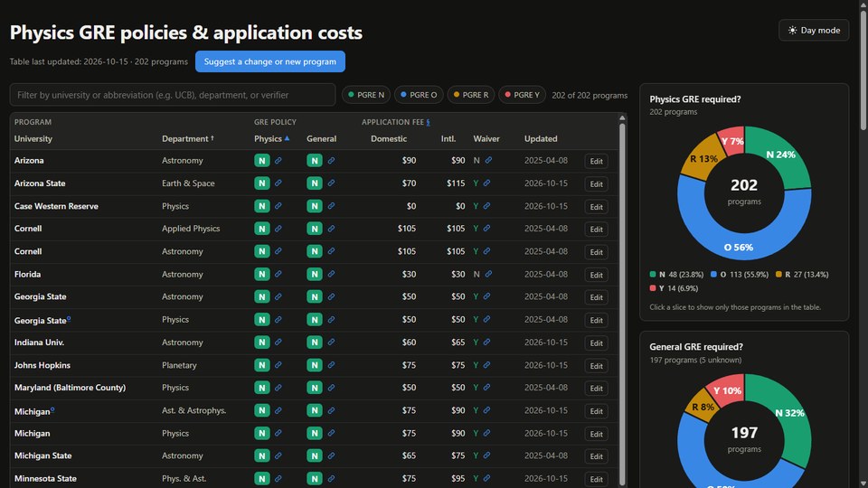868x488 pixels.
Task: Click the Y 14 (6.9%) legend entry
Action: pyautogui.click(x=674, y=288)
